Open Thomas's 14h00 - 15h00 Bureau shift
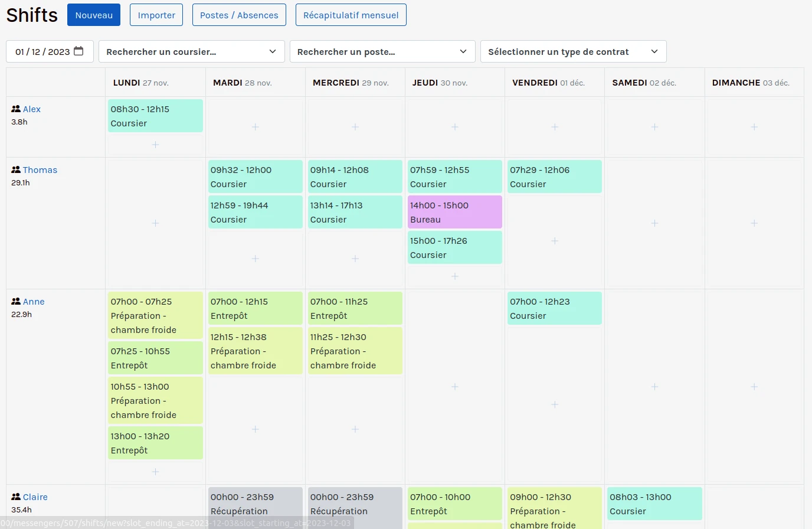This screenshot has width=812, height=529. [x=455, y=212]
